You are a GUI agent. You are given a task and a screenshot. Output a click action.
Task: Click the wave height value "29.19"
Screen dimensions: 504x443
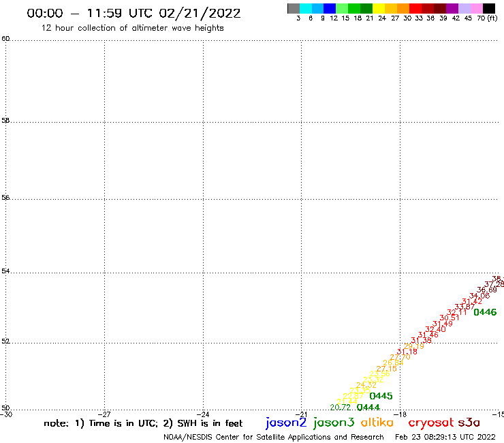pyautogui.click(x=413, y=346)
